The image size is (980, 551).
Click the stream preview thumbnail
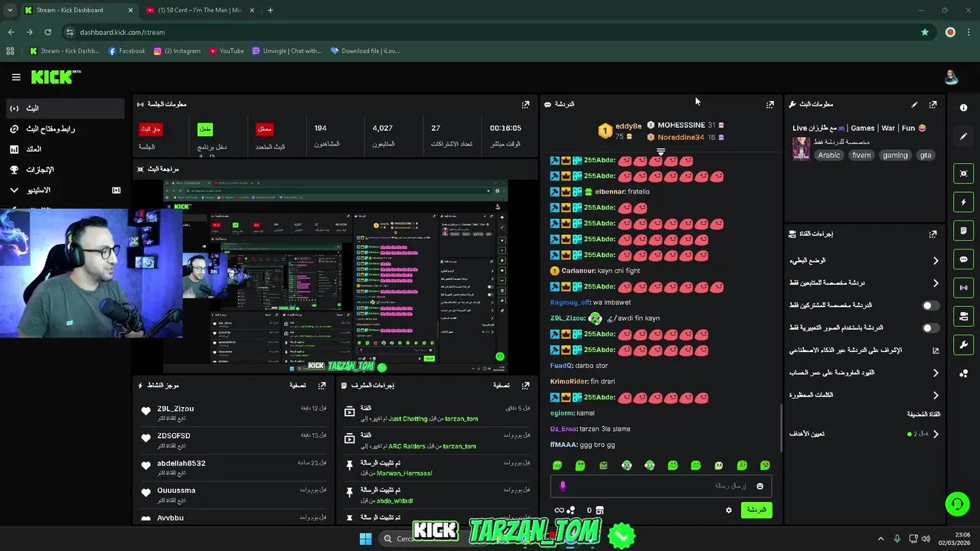coord(335,275)
